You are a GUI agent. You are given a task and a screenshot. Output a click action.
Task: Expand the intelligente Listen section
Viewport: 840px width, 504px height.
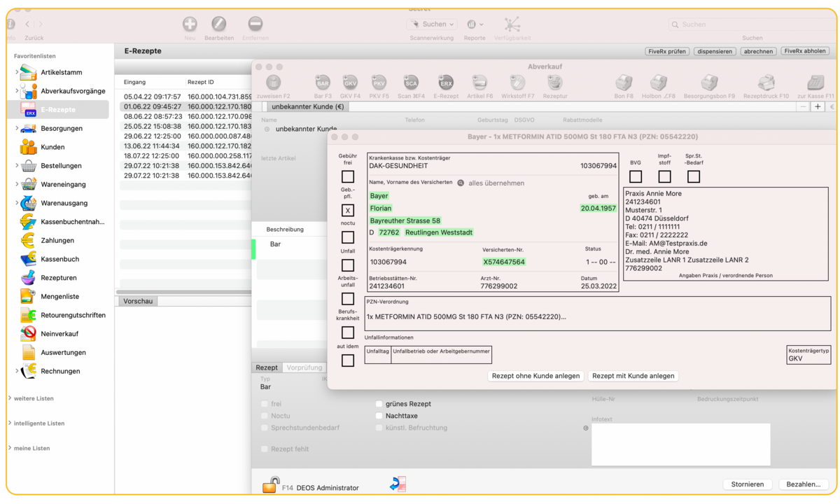10,423
